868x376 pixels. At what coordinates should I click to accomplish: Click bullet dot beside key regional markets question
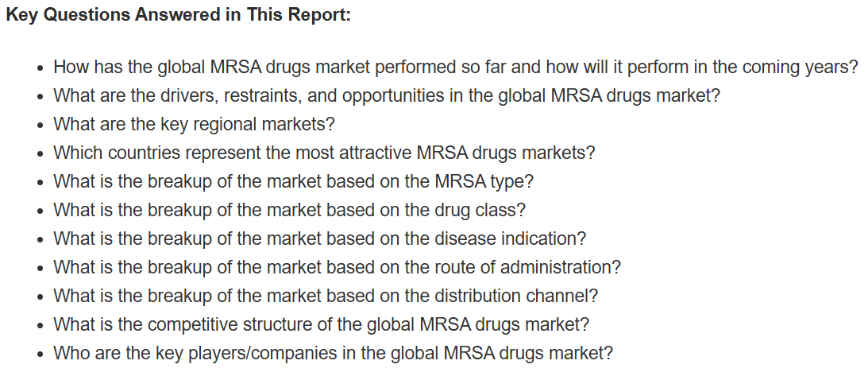point(40,126)
